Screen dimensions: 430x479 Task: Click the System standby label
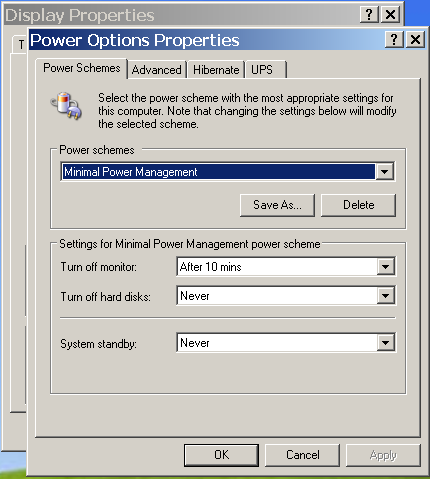(99, 344)
